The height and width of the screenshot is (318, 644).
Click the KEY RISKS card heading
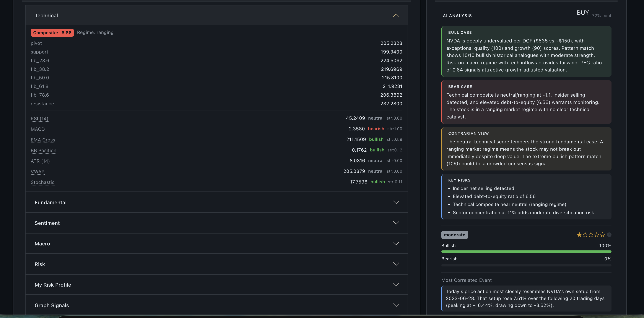pyautogui.click(x=459, y=180)
